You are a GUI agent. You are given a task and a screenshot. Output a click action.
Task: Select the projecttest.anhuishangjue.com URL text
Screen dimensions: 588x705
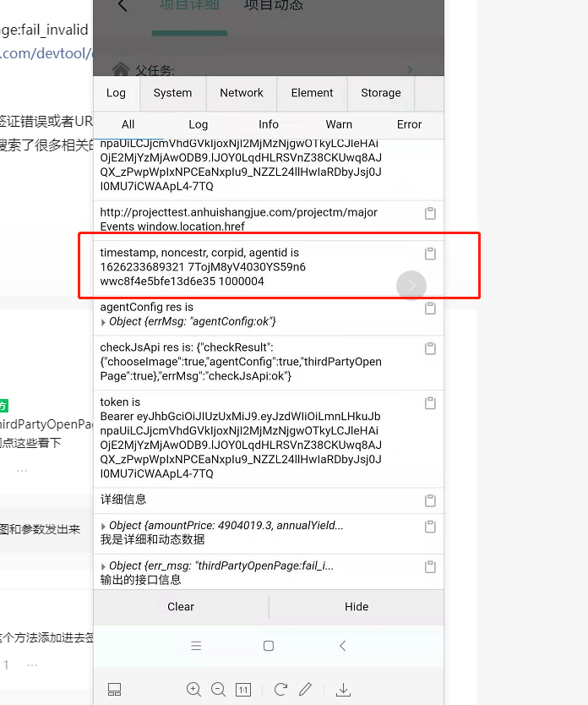pos(238,212)
